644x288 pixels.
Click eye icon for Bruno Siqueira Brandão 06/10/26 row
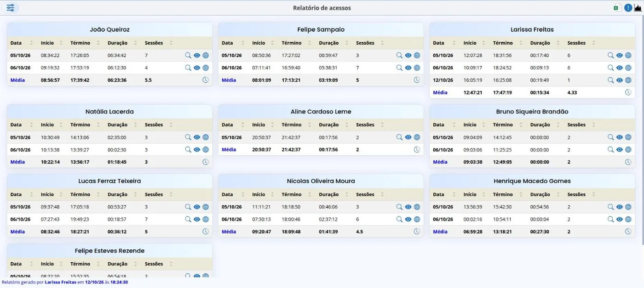620,149
